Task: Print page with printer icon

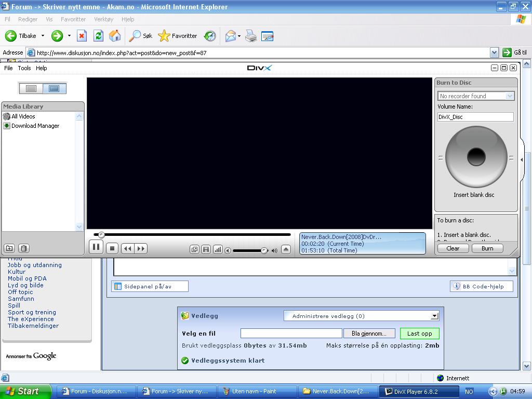Action: tap(251, 36)
